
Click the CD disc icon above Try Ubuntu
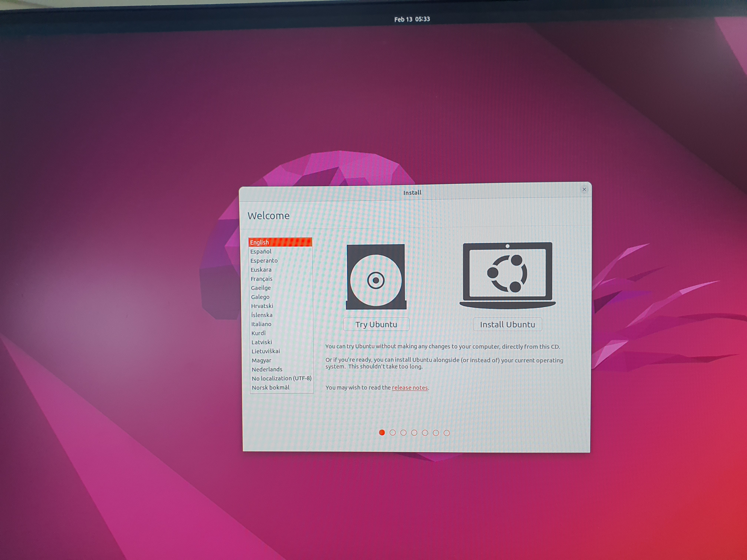(x=376, y=277)
